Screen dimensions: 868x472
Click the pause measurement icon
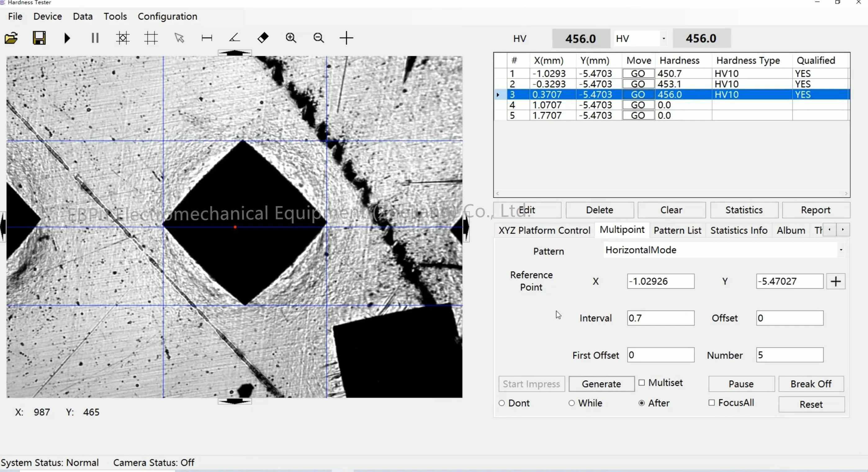click(x=95, y=38)
